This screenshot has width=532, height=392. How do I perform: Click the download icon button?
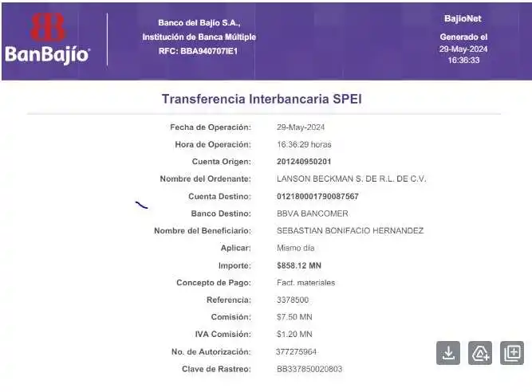(448, 353)
